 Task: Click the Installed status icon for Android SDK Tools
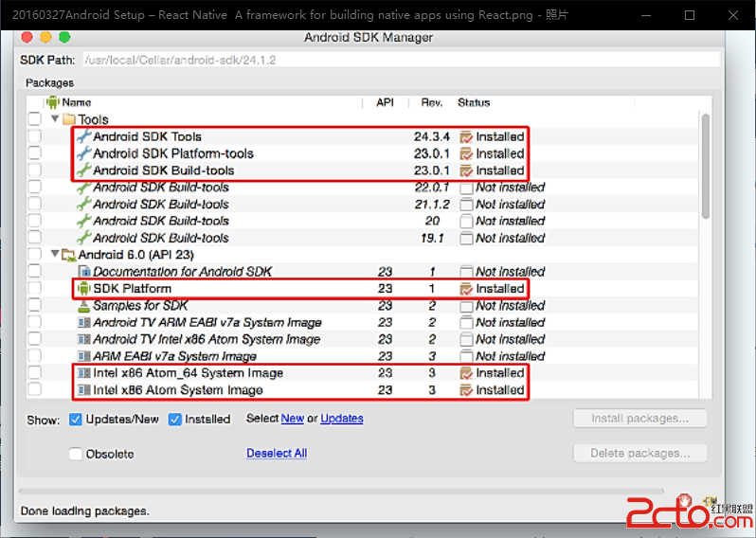pos(466,137)
